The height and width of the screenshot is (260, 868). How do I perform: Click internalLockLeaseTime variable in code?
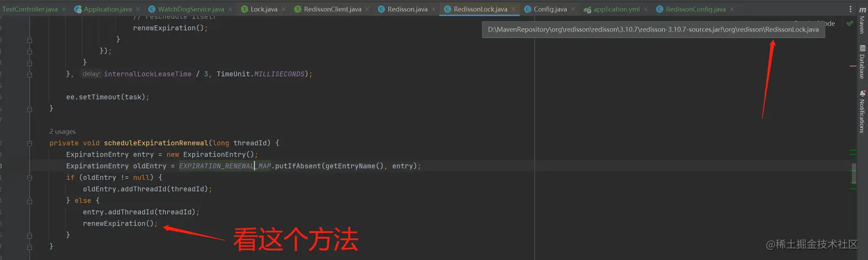148,74
